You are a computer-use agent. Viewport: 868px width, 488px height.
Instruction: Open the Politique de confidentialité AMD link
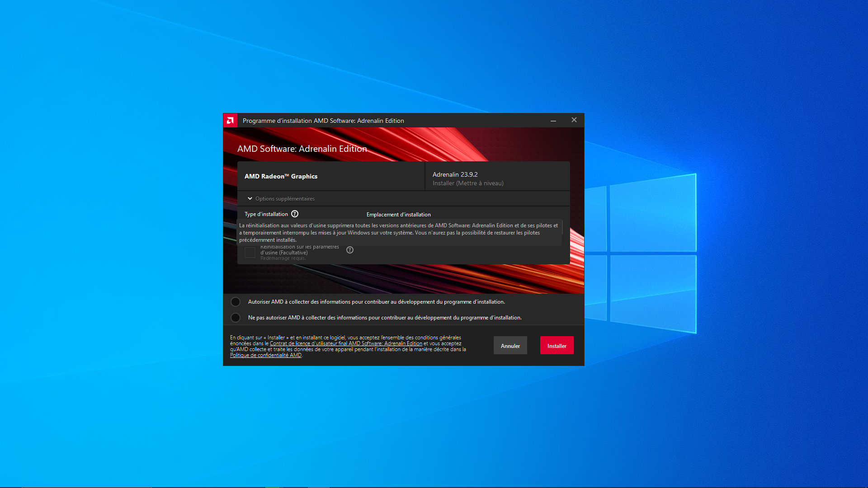[x=266, y=355]
